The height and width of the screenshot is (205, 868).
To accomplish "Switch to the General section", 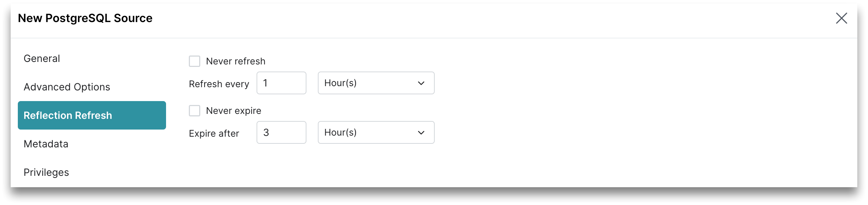I will (x=42, y=58).
